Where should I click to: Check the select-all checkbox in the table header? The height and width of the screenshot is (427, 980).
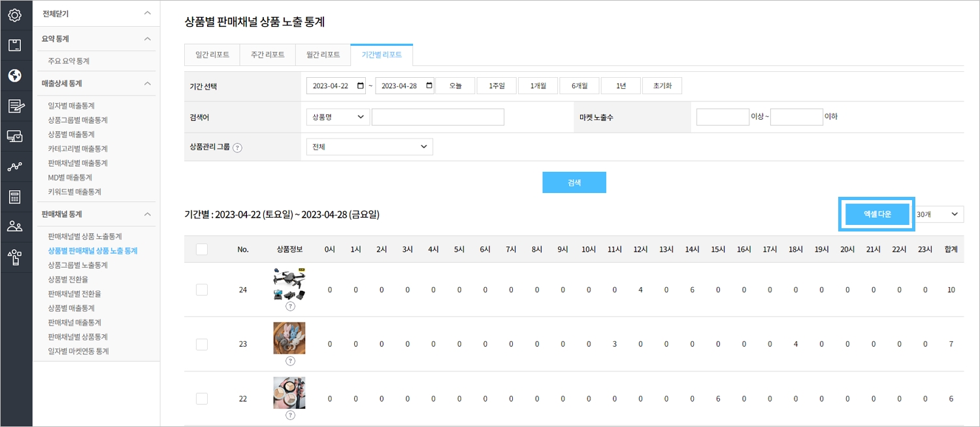point(202,249)
